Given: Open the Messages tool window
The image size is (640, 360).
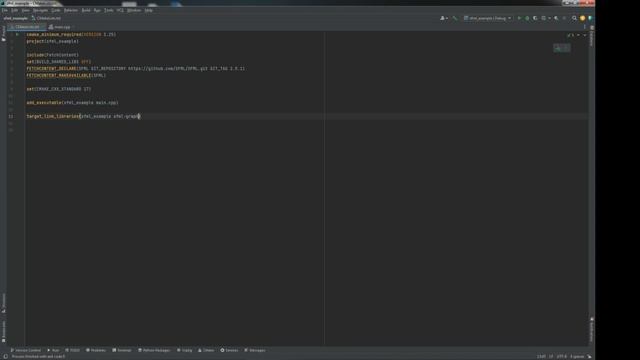Looking at the screenshot, I should [255, 350].
